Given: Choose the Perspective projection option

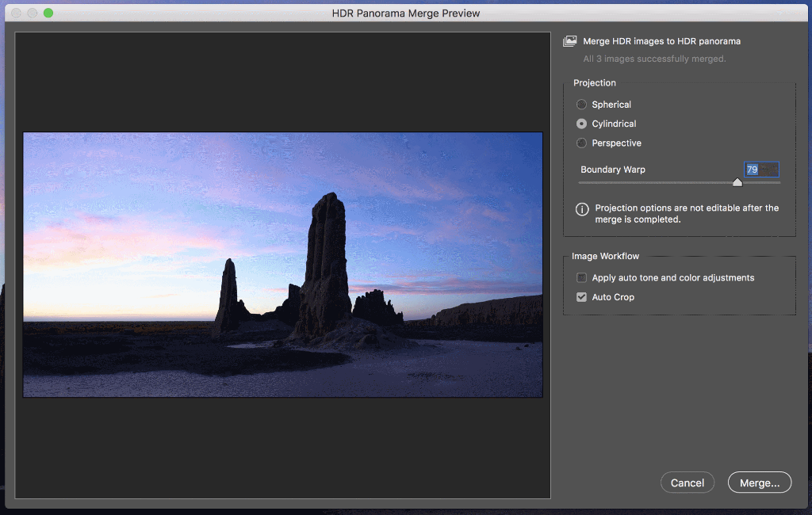Looking at the screenshot, I should point(581,143).
